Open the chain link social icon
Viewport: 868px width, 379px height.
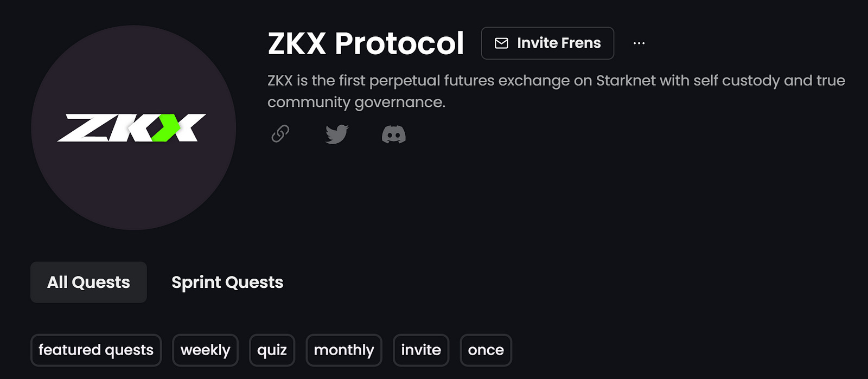pos(280,134)
